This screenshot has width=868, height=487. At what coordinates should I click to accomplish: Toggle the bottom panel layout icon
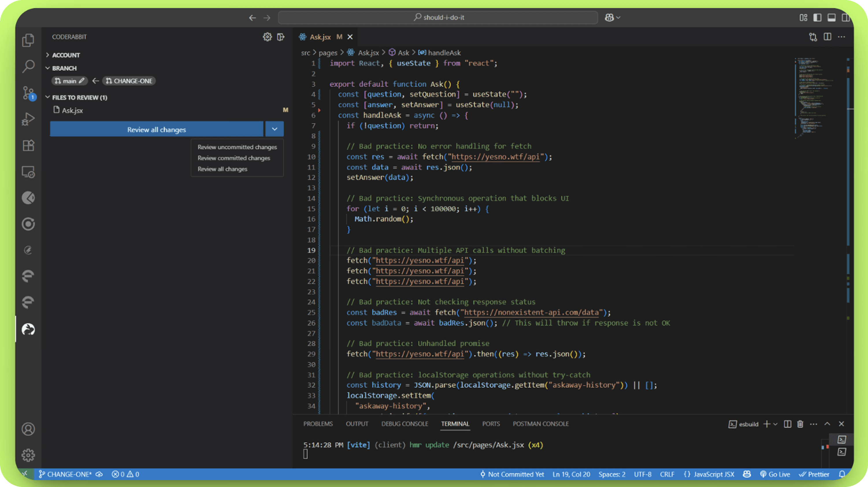[x=831, y=18]
